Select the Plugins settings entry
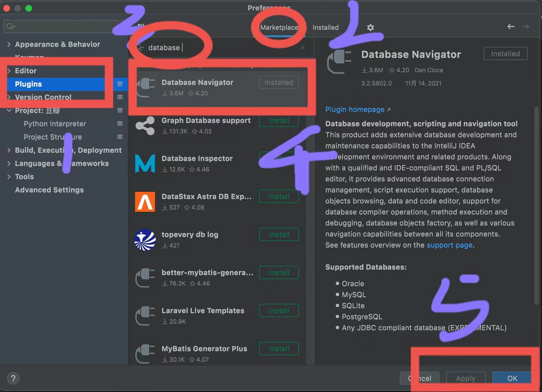This screenshot has height=392, width=542. tap(28, 84)
